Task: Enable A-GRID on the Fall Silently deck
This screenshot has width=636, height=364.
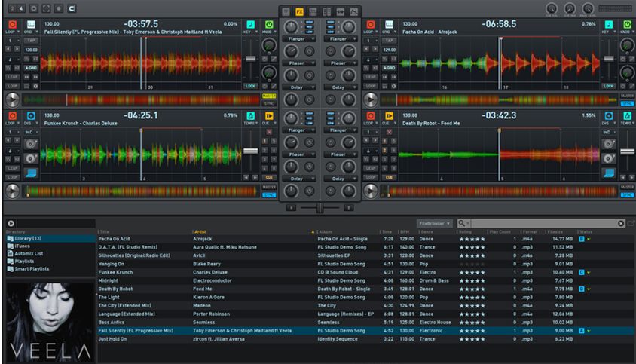Action: click(31, 67)
